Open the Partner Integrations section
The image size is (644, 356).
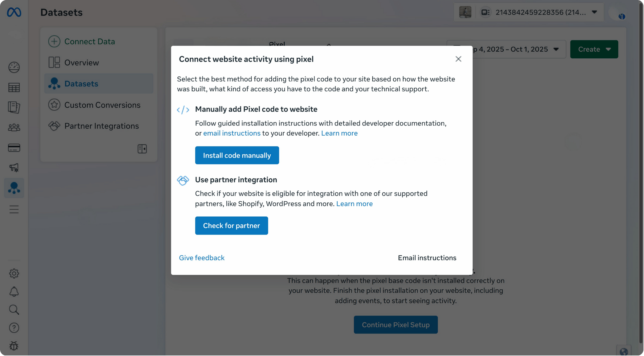coord(101,126)
